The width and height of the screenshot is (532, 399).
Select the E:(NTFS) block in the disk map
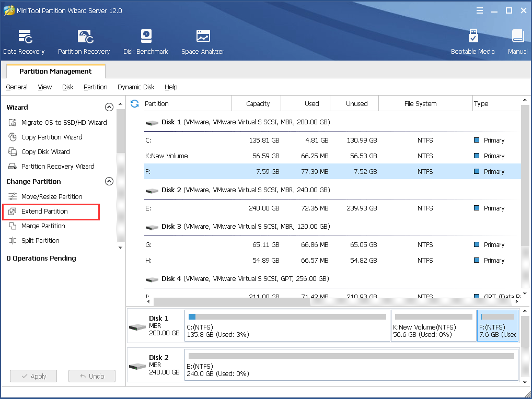pos(352,365)
